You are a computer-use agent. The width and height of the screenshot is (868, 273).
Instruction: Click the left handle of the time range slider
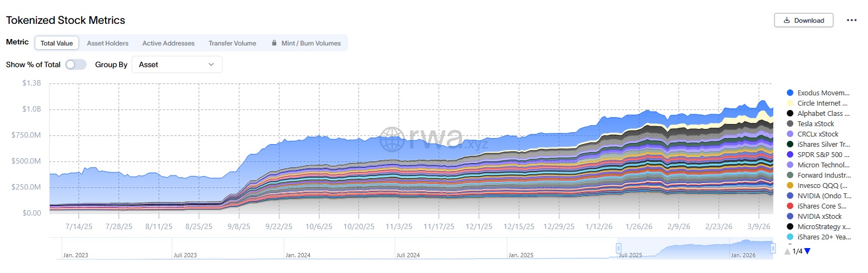pyautogui.click(x=618, y=248)
